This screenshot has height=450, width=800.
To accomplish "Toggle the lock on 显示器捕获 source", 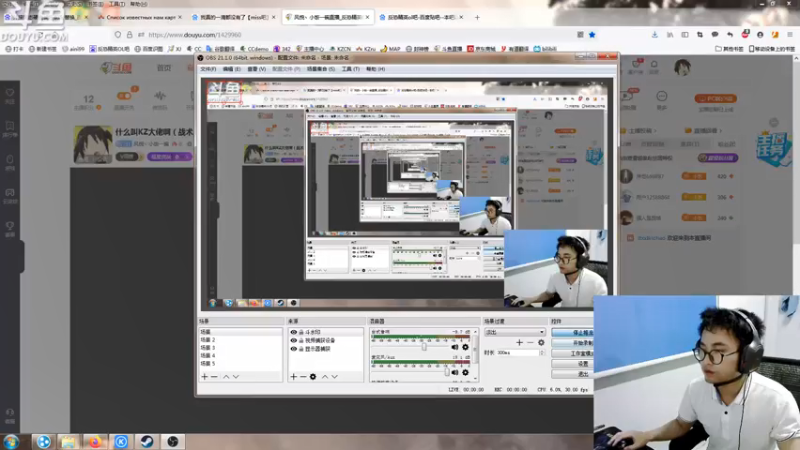I will coord(301,349).
